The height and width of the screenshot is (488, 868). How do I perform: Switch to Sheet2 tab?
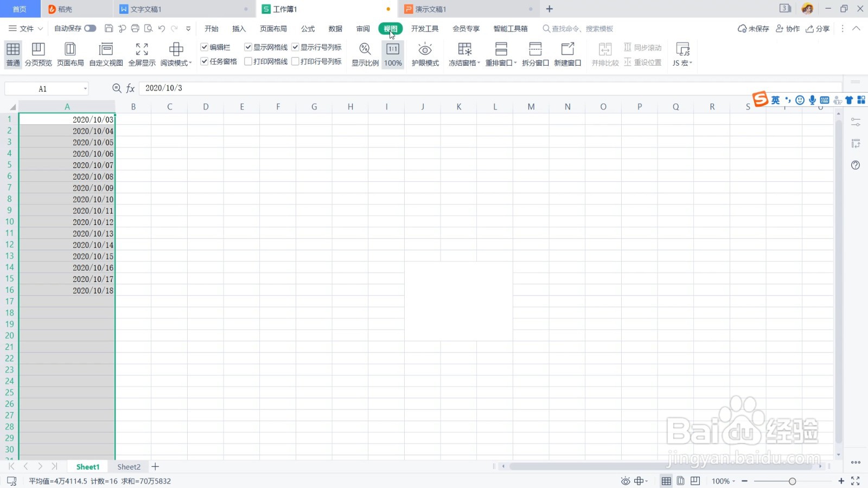[129, 467]
